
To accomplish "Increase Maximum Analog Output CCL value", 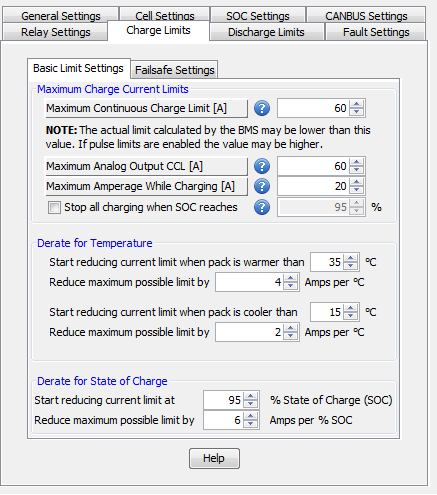I will coord(357,162).
